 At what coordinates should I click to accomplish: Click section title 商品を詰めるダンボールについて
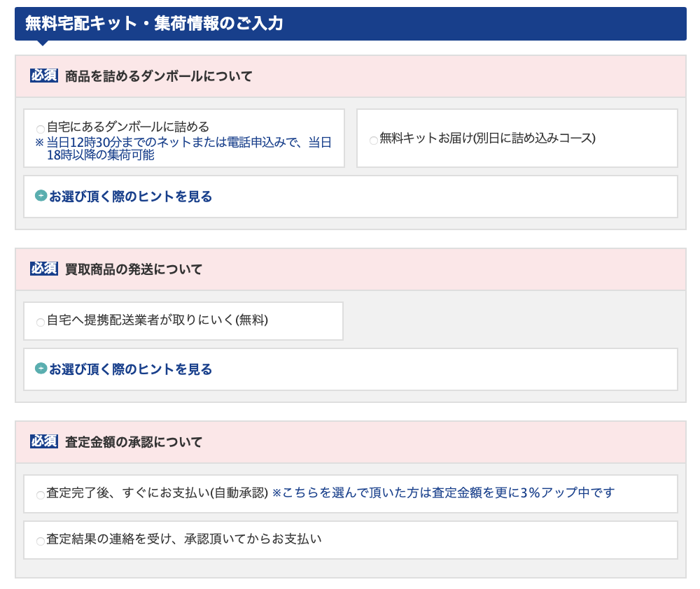point(158,76)
